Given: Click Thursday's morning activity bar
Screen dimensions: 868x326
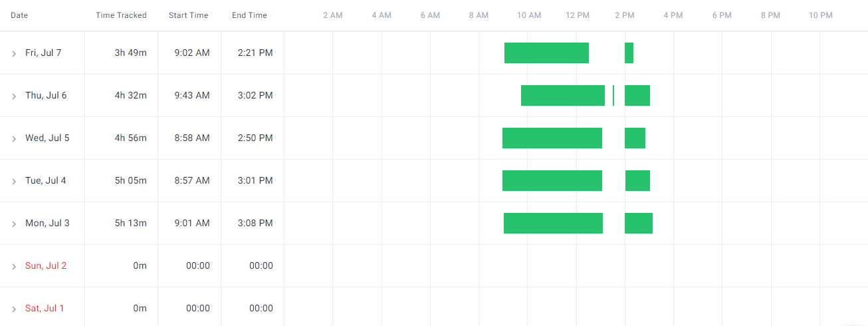Looking at the screenshot, I should coord(563,95).
